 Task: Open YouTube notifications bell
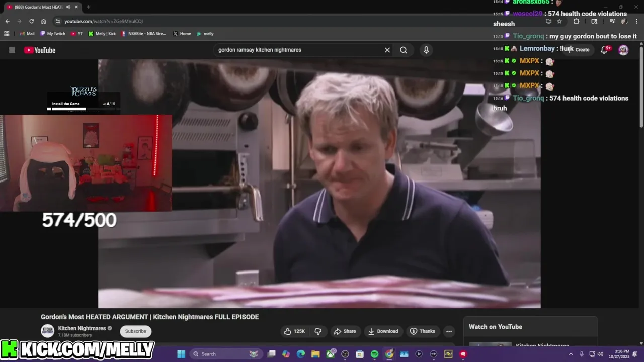click(x=605, y=50)
